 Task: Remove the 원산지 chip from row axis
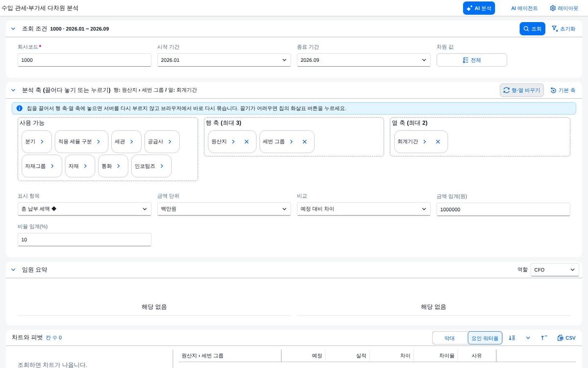(x=246, y=142)
